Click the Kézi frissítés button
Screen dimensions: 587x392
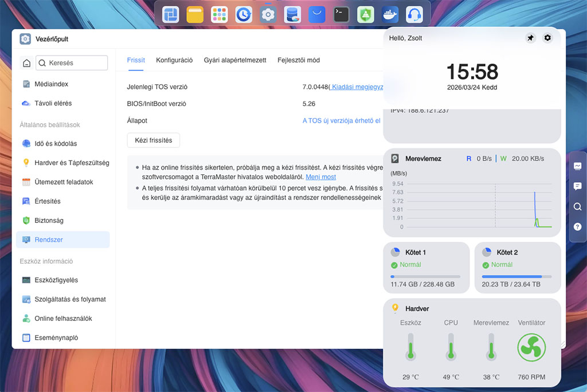pos(154,140)
